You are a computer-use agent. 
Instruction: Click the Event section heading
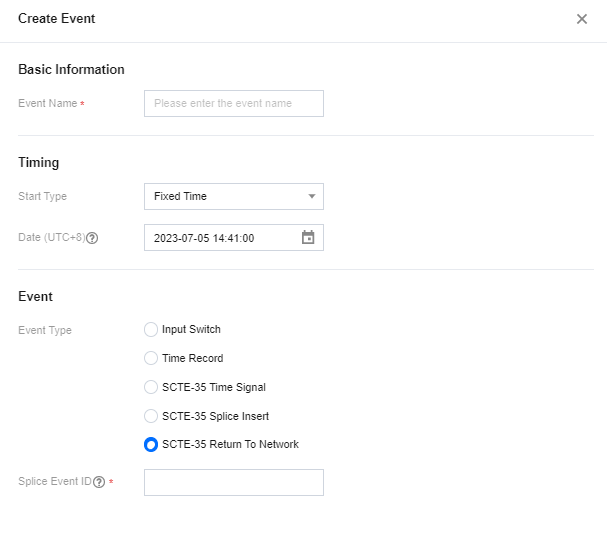pos(35,296)
